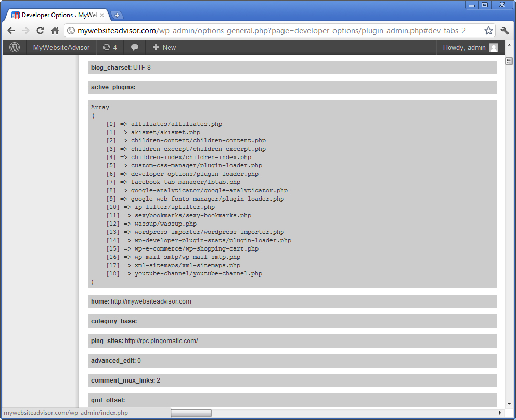Click the advanced_edit: 0 row
This screenshot has width=516, height=420.
[x=292, y=361]
